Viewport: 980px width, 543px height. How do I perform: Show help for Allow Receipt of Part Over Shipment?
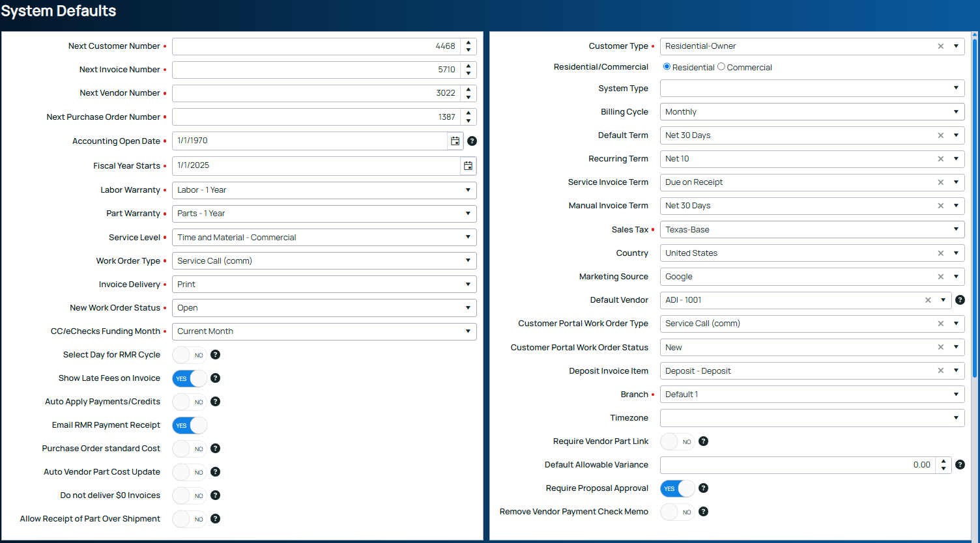[215, 519]
